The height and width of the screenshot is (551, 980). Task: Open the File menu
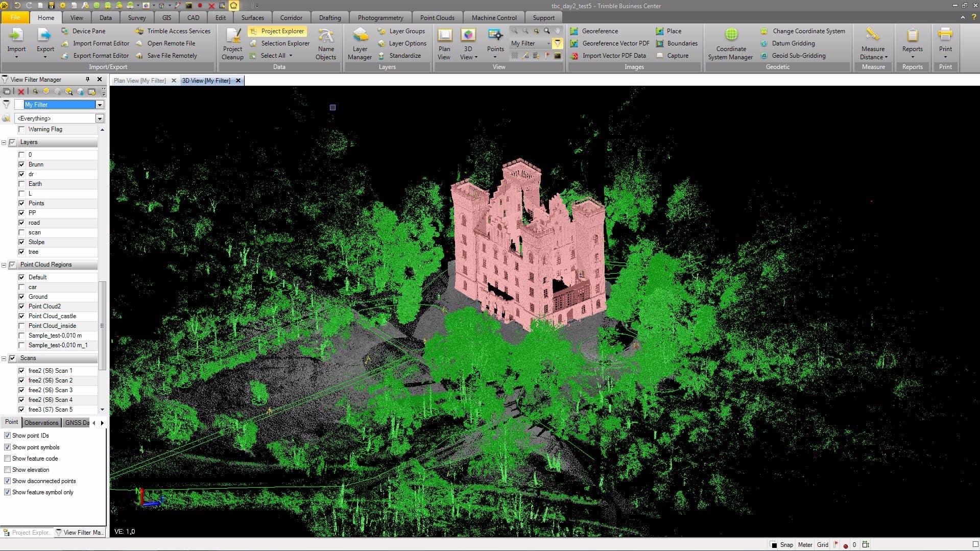tap(15, 17)
